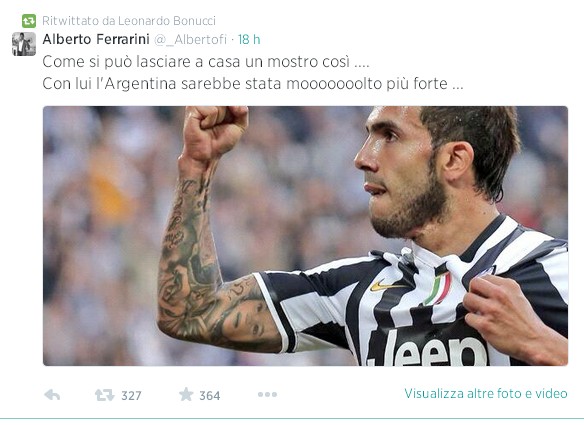Image resolution: width=584 pixels, height=425 pixels.
Task: Open more options ellipsis menu
Action: [x=267, y=394]
